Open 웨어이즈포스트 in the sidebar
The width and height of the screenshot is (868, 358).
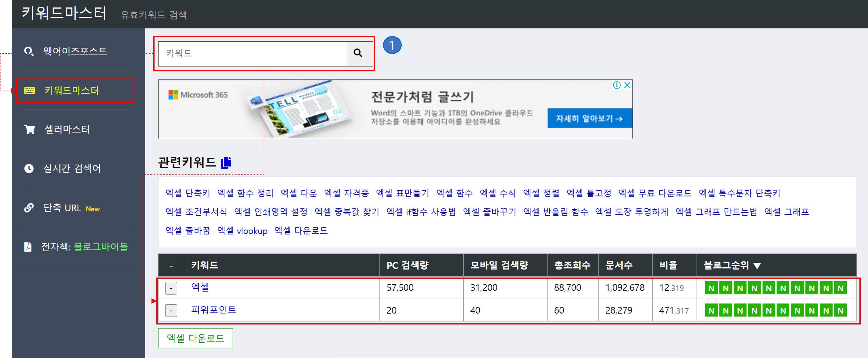[75, 51]
